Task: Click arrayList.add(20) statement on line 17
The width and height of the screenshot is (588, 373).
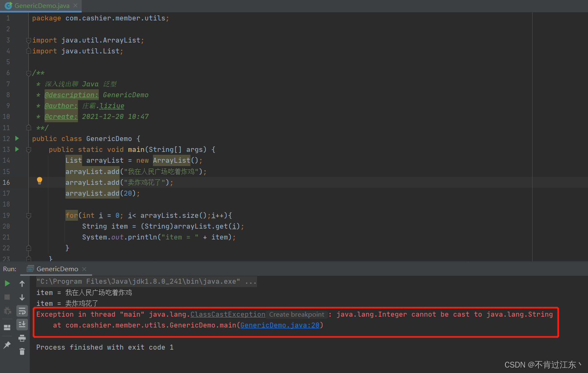Action: [103, 193]
